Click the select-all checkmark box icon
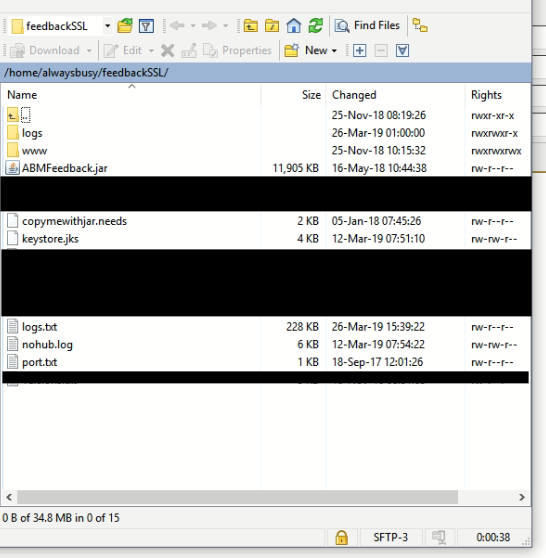The height and width of the screenshot is (558, 546). (402, 51)
